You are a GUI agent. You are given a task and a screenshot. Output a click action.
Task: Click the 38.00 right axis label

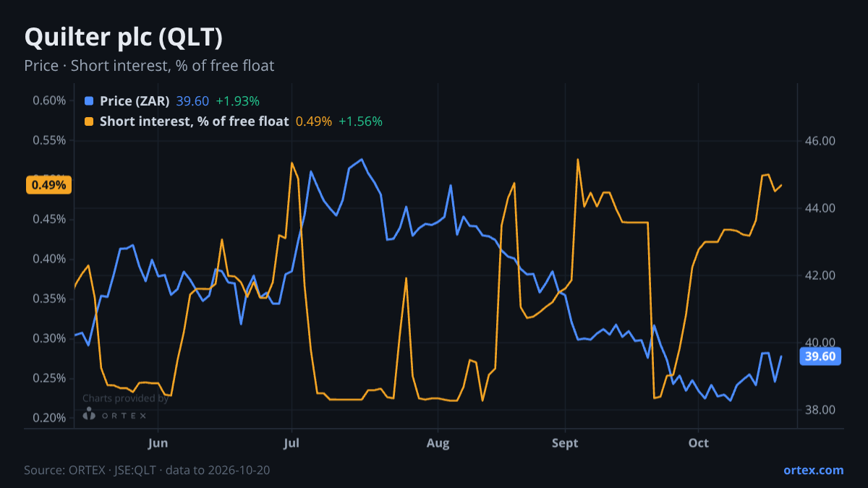821,410
